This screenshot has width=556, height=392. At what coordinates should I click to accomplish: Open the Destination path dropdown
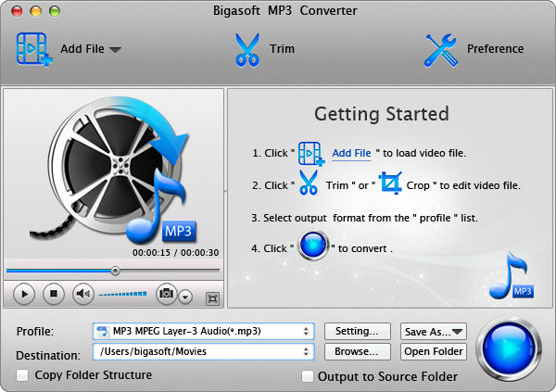(x=203, y=351)
